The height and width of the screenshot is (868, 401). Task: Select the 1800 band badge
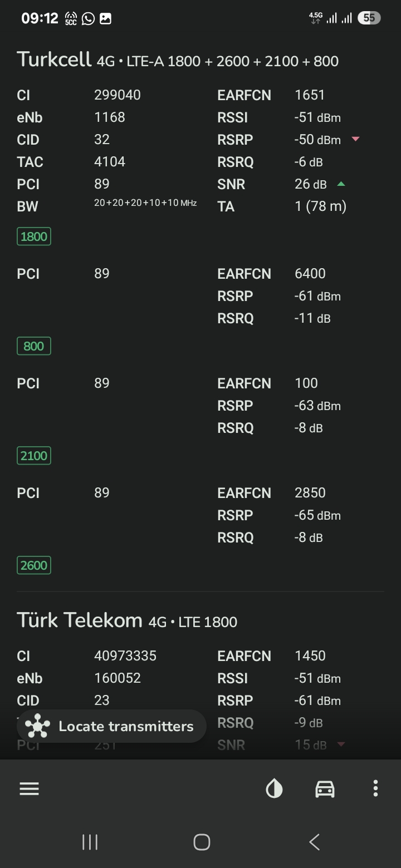34,236
